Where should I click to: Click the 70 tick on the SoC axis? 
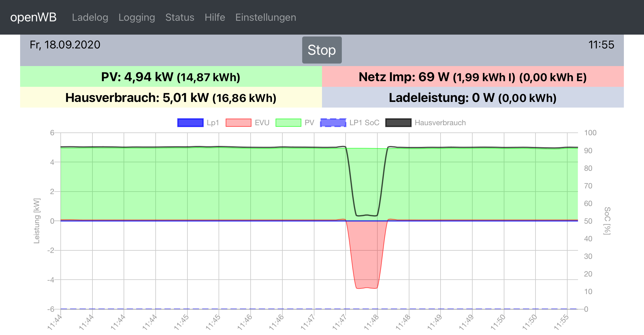[x=588, y=186]
